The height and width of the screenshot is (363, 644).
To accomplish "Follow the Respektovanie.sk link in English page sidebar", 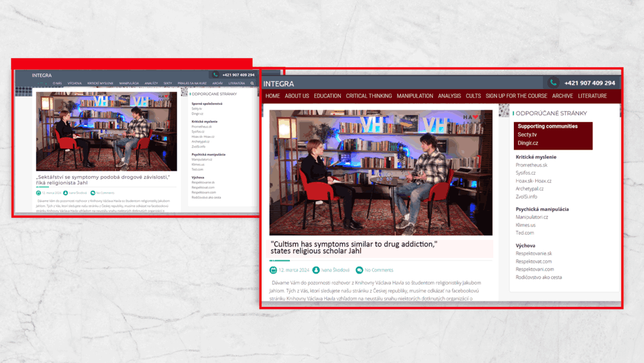I will point(534,253).
